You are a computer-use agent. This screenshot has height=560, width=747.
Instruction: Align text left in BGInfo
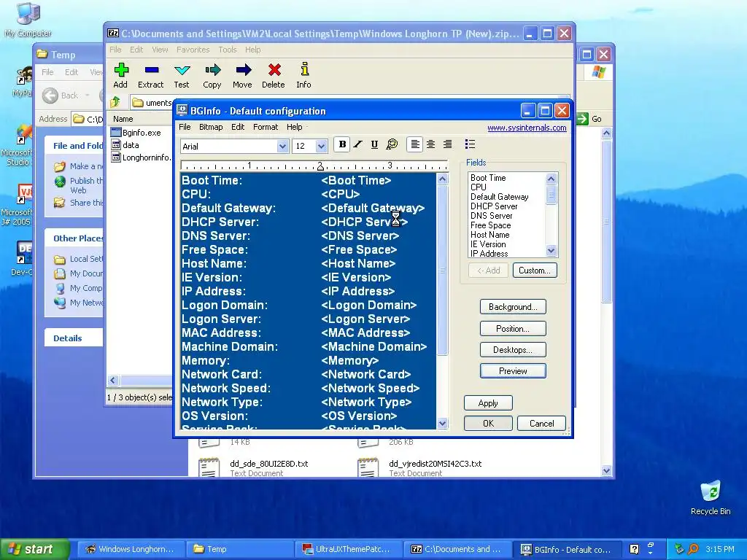tap(415, 144)
